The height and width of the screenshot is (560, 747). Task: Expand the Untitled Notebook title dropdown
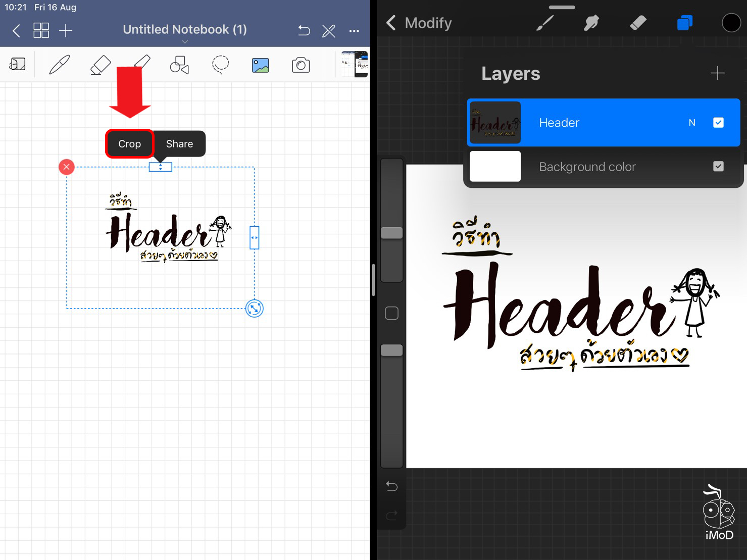pyautogui.click(x=185, y=41)
